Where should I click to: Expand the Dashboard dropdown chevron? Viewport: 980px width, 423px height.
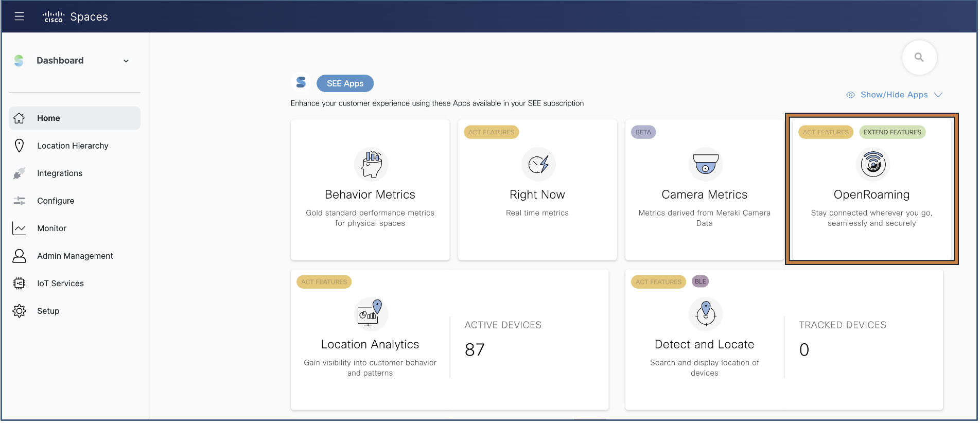tap(126, 61)
